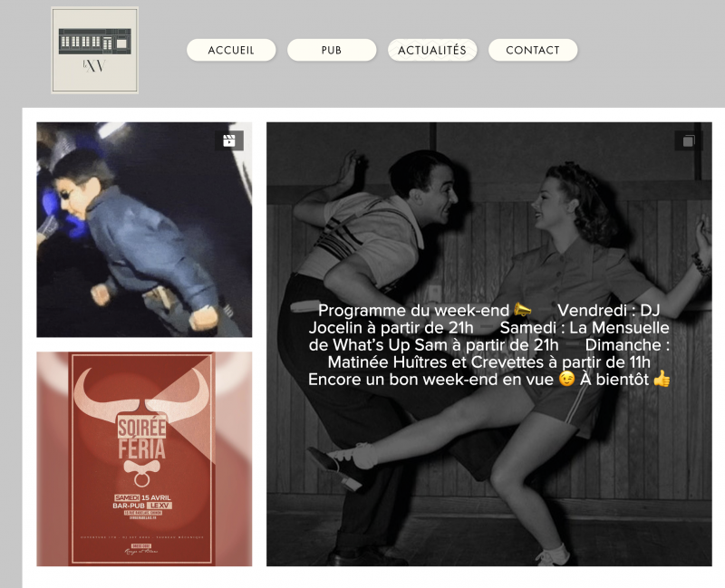Click the thumbs up emoji
The height and width of the screenshot is (588, 725).
[x=662, y=380]
